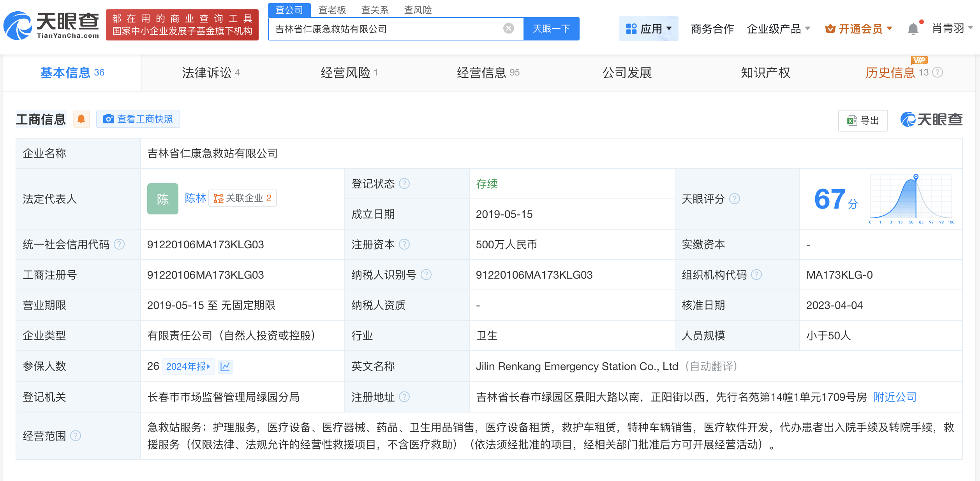Open the notification bell in the header

[x=913, y=29]
